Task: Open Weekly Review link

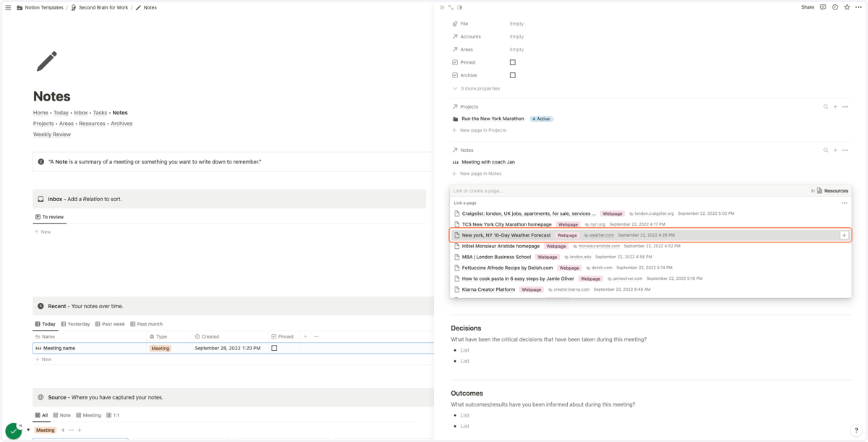Action: tap(52, 135)
